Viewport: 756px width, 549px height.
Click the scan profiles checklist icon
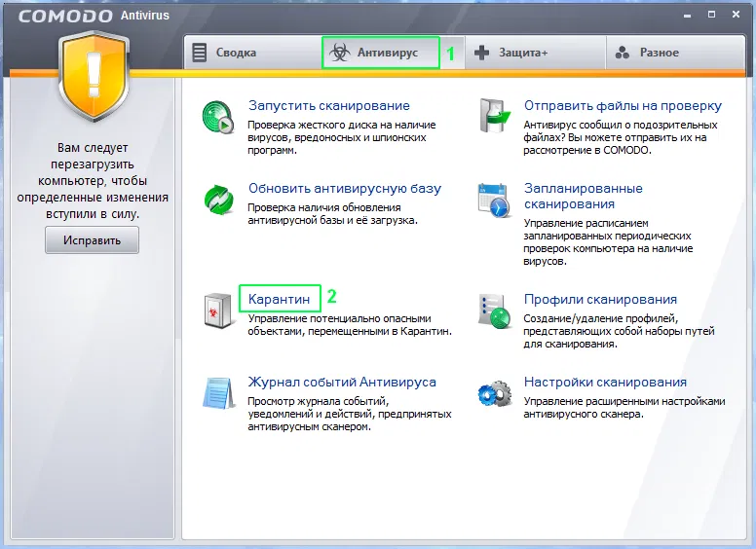[494, 311]
